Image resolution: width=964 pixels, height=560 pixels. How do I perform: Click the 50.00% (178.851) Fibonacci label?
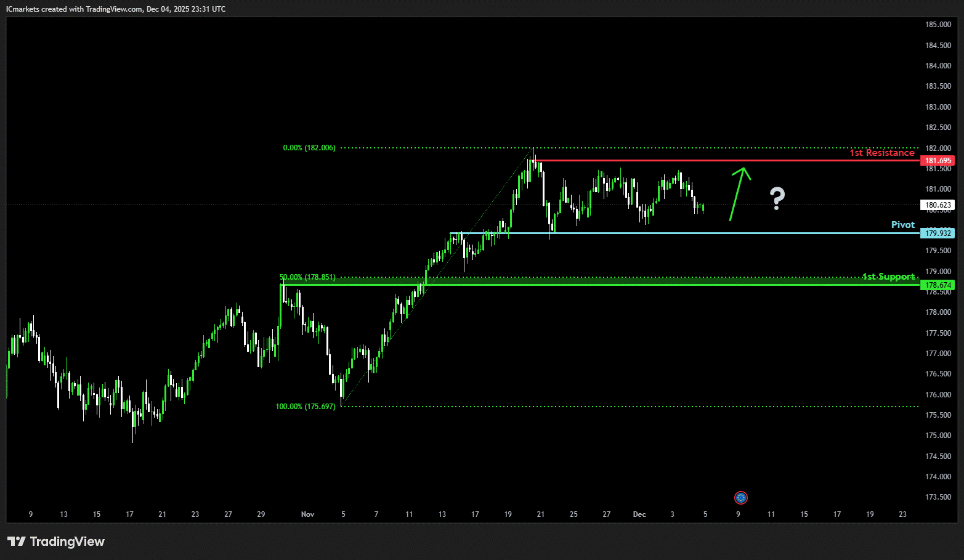(x=307, y=277)
